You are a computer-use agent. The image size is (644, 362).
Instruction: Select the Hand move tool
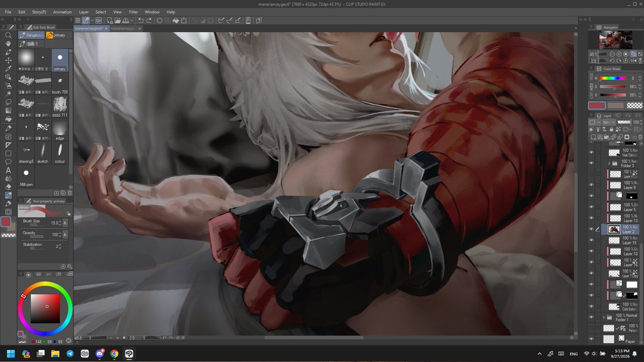9,44
